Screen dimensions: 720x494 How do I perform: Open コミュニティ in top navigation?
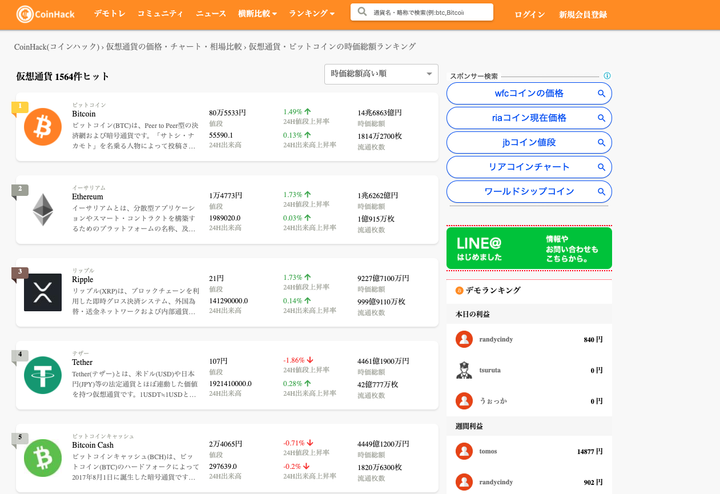(x=160, y=14)
